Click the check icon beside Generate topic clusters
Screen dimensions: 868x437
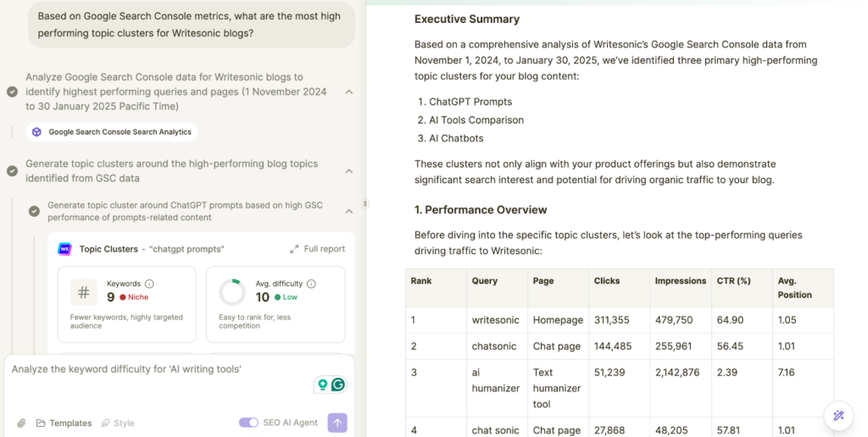[x=12, y=171]
